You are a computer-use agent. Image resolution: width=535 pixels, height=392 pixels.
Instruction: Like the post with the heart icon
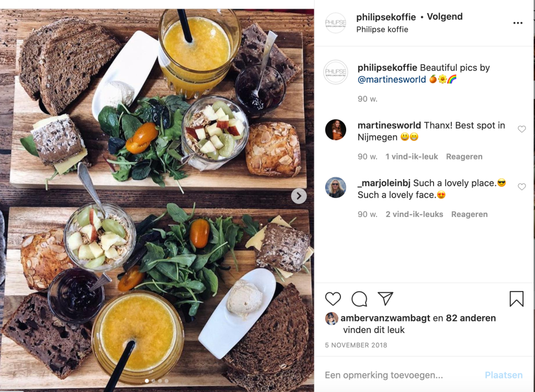click(333, 299)
